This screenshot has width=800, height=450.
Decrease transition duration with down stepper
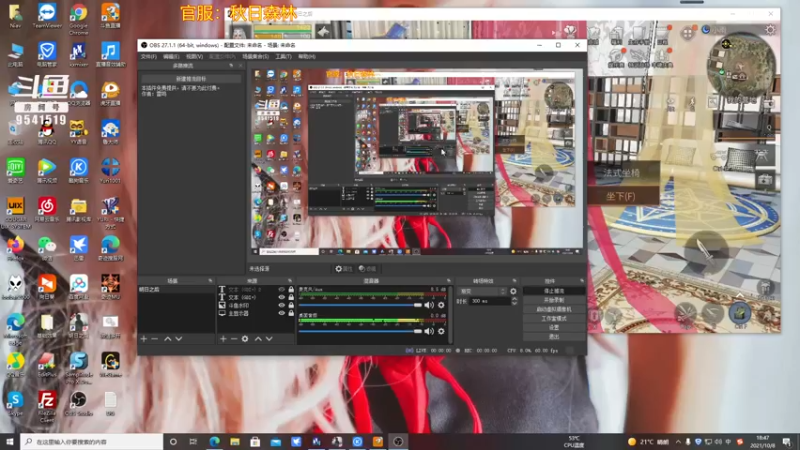[514, 303]
